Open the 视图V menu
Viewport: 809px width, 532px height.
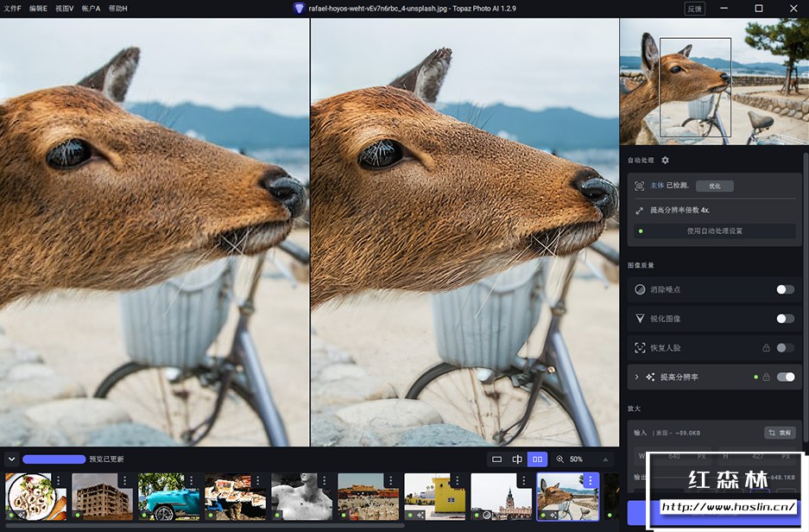(x=64, y=8)
